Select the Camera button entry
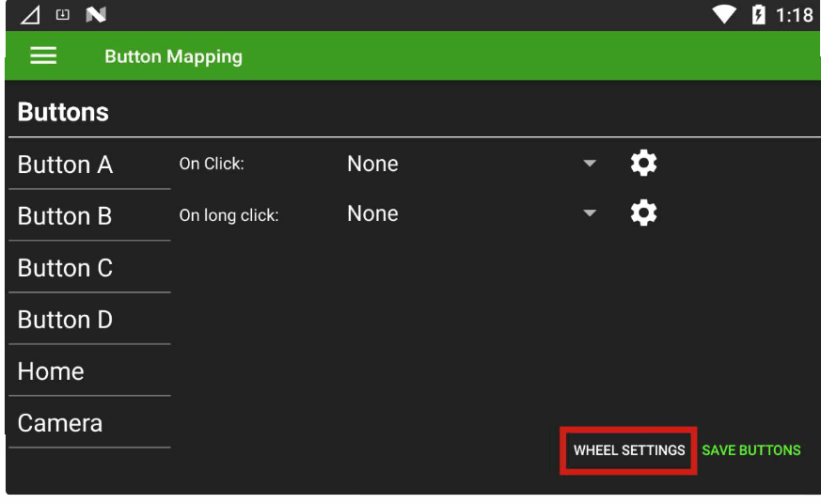The image size is (821, 504). pyautogui.click(x=60, y=423)
